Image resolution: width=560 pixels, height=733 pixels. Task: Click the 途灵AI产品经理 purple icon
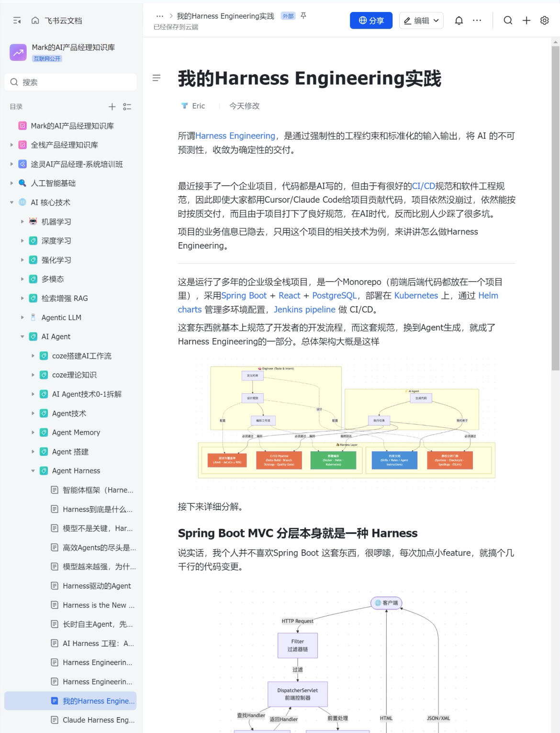pyautogui.click(x=22, y=164)
